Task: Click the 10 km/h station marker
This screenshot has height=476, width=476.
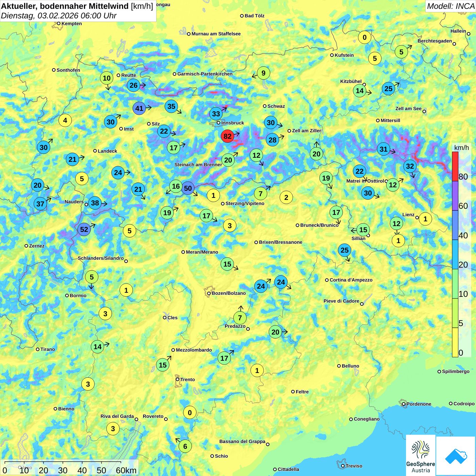Action: [x=107, y=78]
